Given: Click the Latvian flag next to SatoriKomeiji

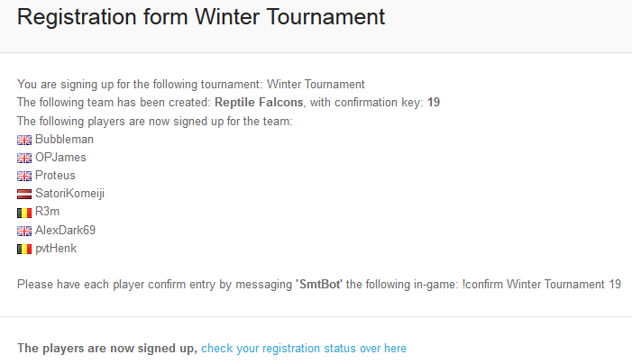Looking at the screenshot, I should point(24,195).
